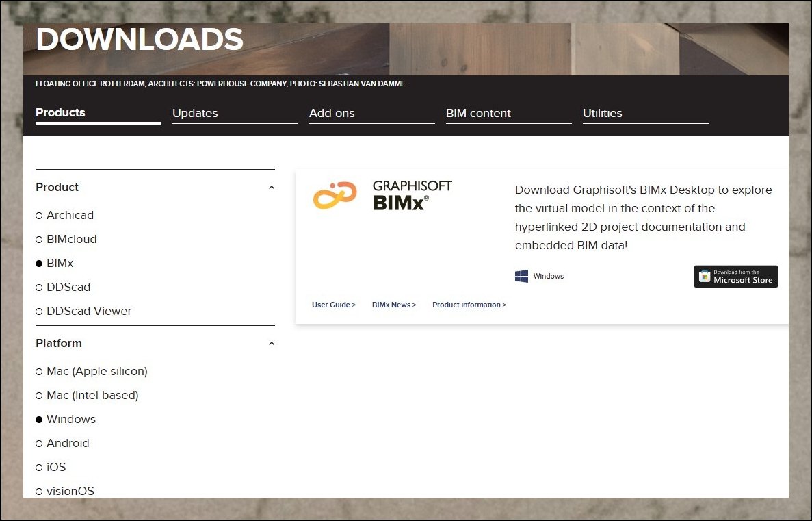812x521 pixels.
Task: Choose the iOS platform filter
Action: (51, 467)
